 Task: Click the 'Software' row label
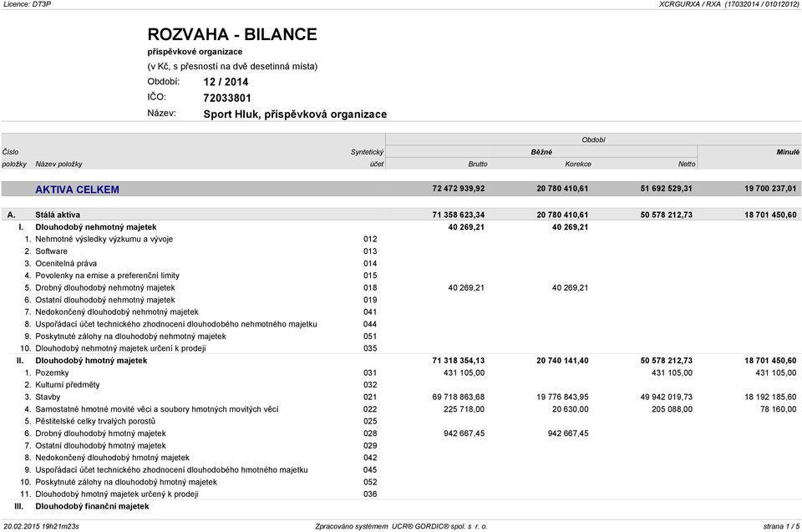[x=51, y=251]
